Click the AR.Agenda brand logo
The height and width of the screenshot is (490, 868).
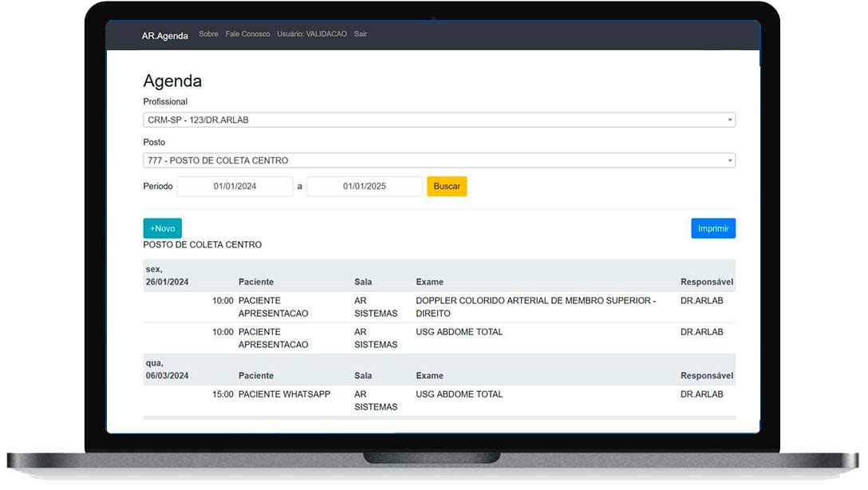[164, 35]
